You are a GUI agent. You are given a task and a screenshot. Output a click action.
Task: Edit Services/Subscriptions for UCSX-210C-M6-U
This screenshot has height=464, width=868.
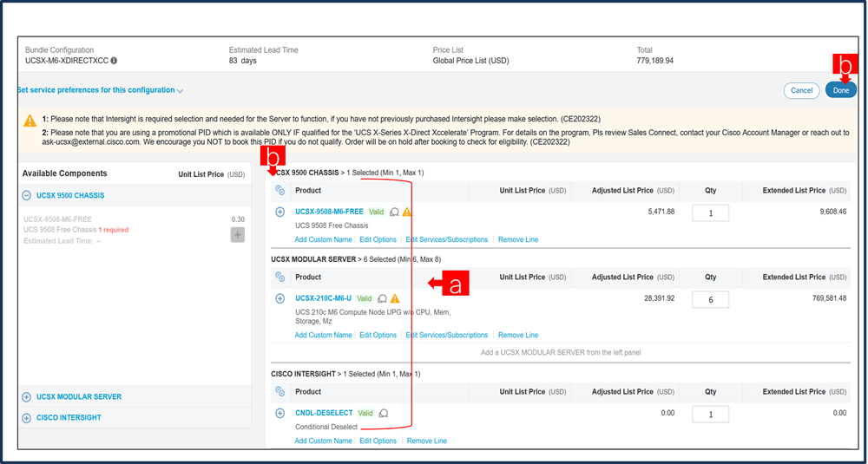point(447,335)
